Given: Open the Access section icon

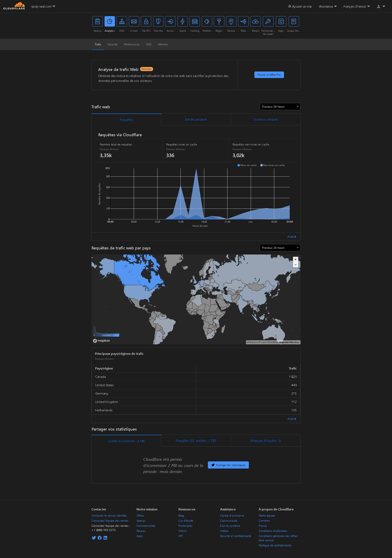Looking at the screenshot, I should (x=170, y=22).
